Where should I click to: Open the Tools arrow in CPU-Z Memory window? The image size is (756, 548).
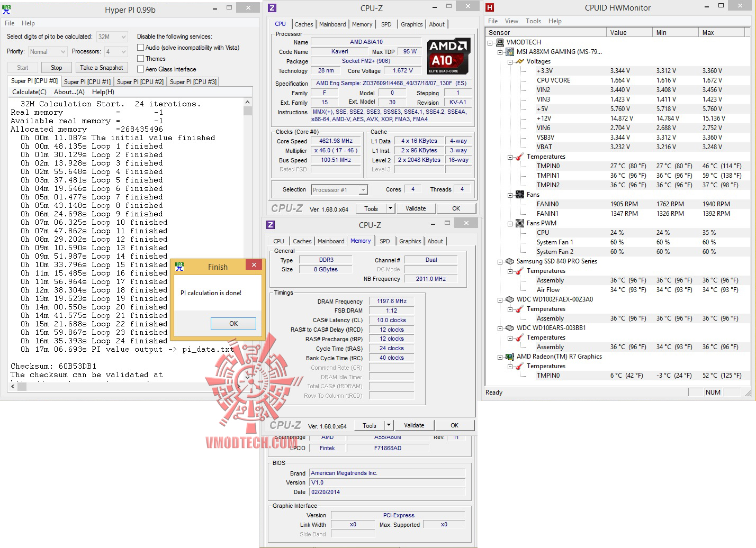389,425
